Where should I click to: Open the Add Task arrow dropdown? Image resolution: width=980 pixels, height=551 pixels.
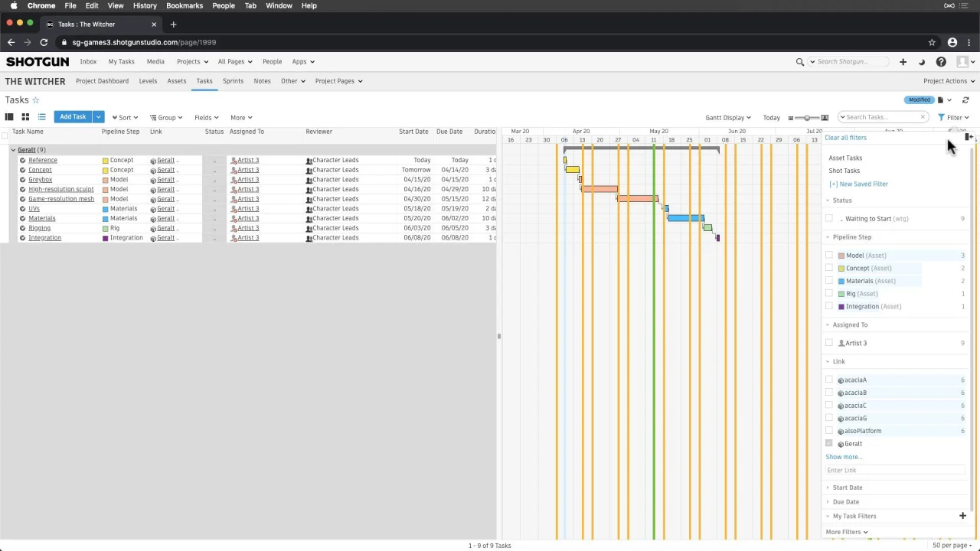(98, 117)
